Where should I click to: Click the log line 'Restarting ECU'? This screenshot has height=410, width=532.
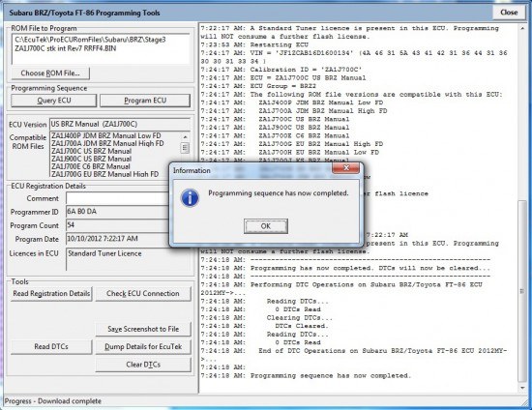coord(254,44)
